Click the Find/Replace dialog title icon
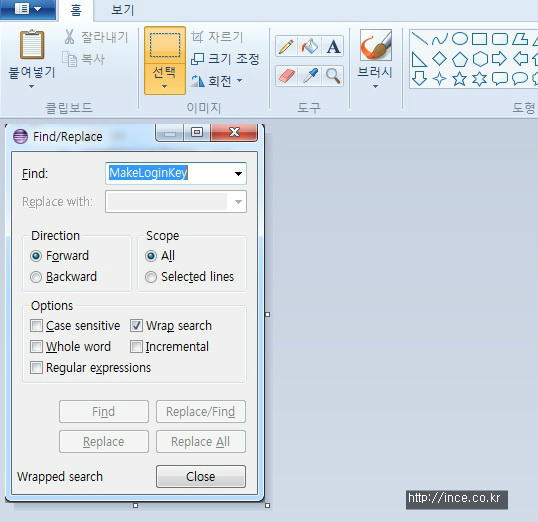 tap(20, 137)
